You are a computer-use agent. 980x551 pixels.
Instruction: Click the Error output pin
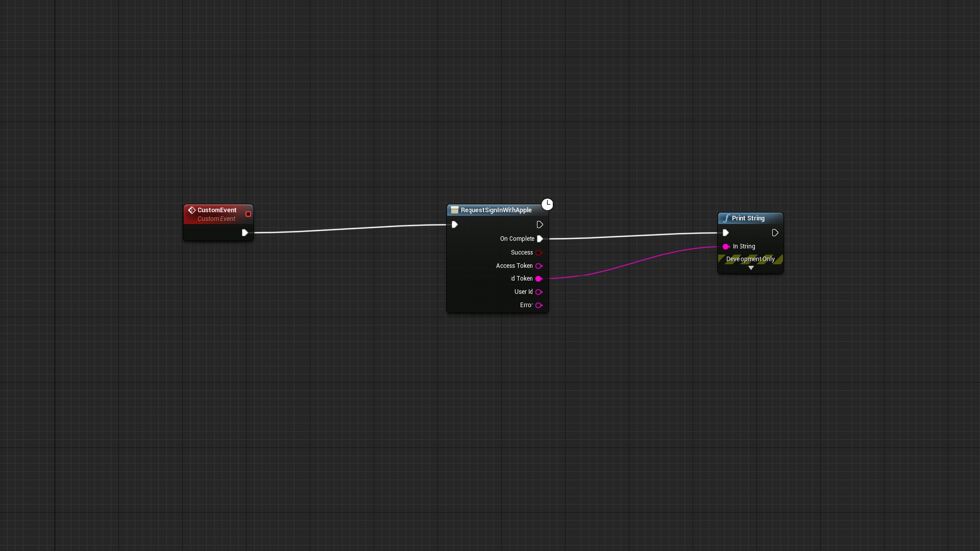point(538,305)
